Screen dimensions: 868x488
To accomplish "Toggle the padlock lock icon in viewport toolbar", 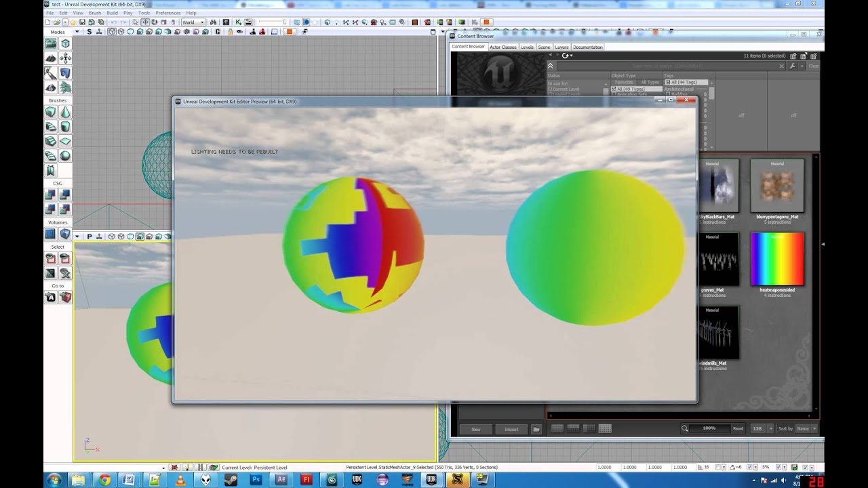I will tap(231, 32).
